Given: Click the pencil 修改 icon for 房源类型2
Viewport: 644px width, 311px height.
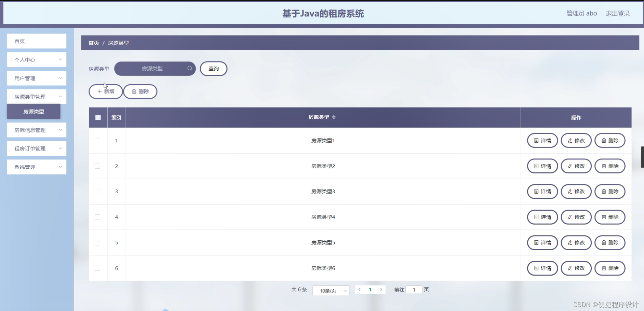Looking at the screenshot, I should click(x=569, y=166).
